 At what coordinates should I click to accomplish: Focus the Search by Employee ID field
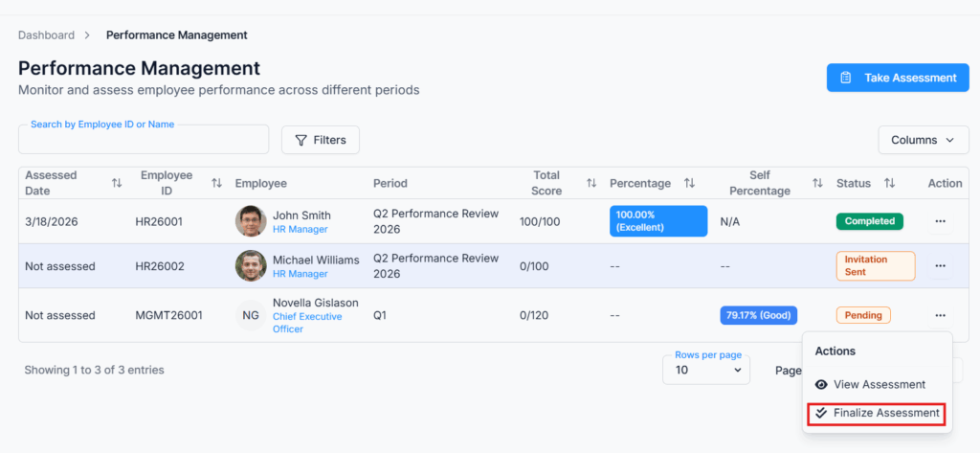(x=144, y=140)
